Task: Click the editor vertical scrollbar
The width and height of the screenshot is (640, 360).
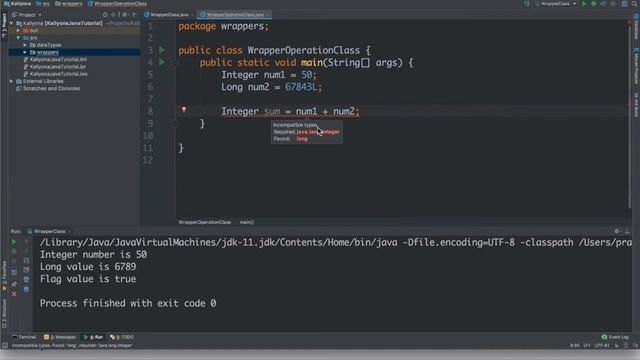Action: coord(629,118)
